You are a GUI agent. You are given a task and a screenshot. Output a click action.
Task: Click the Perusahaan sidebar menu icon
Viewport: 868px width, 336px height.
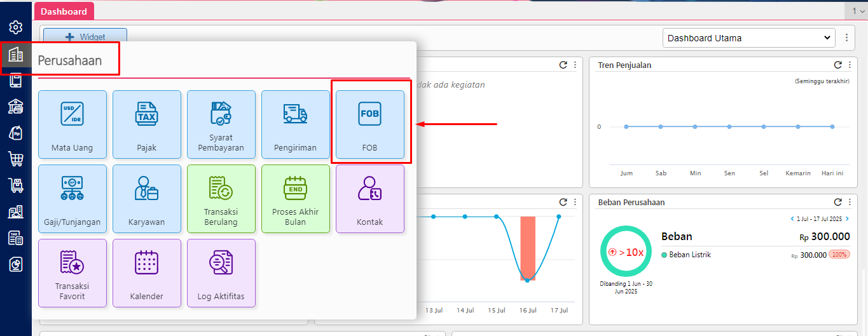coord(16,55)
